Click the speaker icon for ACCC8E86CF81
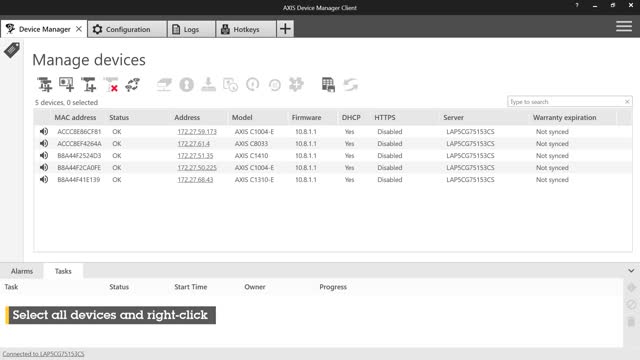This screenshot has width=640, height=360. [x=44, y=131]
